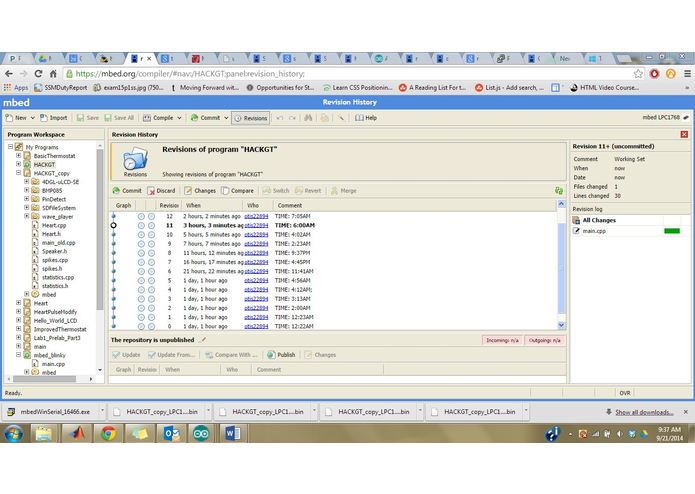Screen dimensions: 695x494
Task: Expand the 4DGL-uLCD-SE folder
Action: pyautogui.click(x=27, y=182)
